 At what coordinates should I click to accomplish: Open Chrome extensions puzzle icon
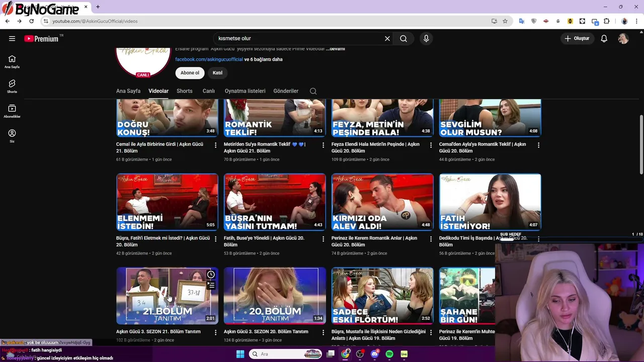pyautogui.click(x=606, y=21)
